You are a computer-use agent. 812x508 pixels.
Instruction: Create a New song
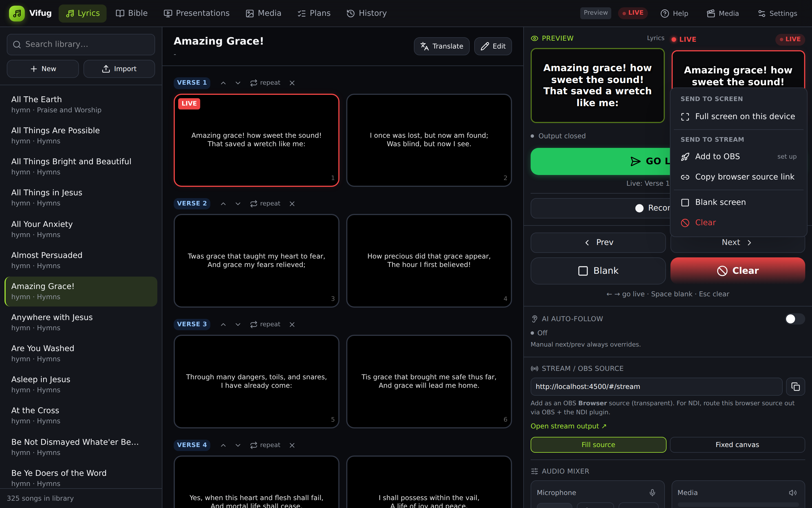click(43, 69)
